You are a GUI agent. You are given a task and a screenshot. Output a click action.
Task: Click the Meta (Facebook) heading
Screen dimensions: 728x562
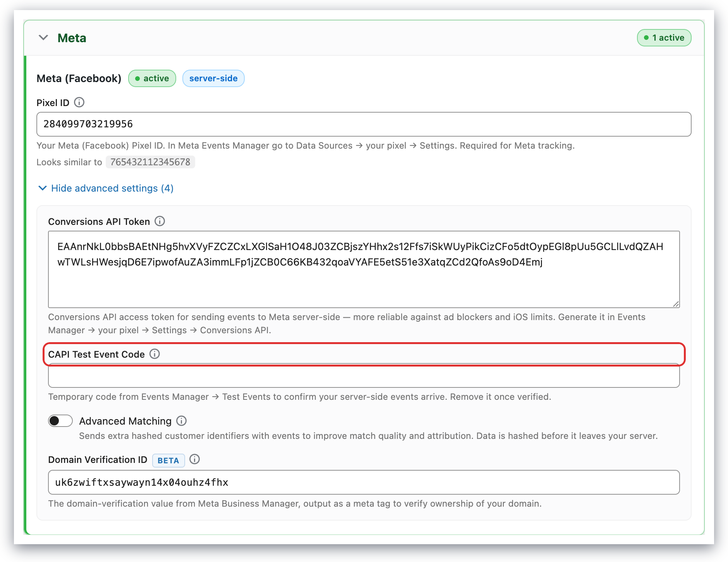click(x=79, y=79)
